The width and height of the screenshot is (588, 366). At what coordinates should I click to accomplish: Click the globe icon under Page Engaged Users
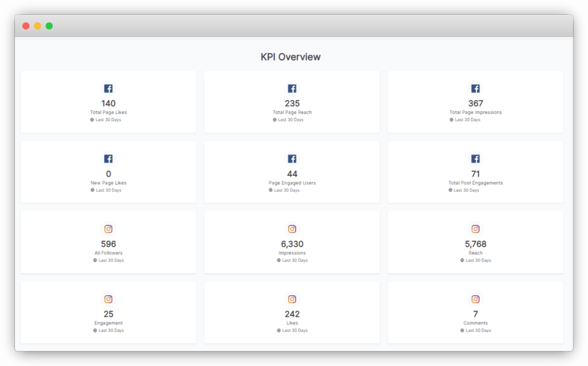pyautogui.click(x=271, y=190)
